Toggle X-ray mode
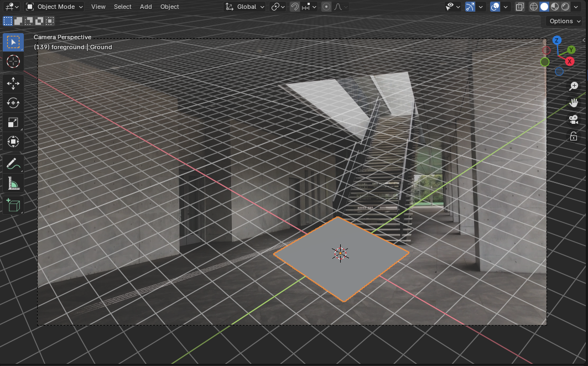 (x=520, y=7)
